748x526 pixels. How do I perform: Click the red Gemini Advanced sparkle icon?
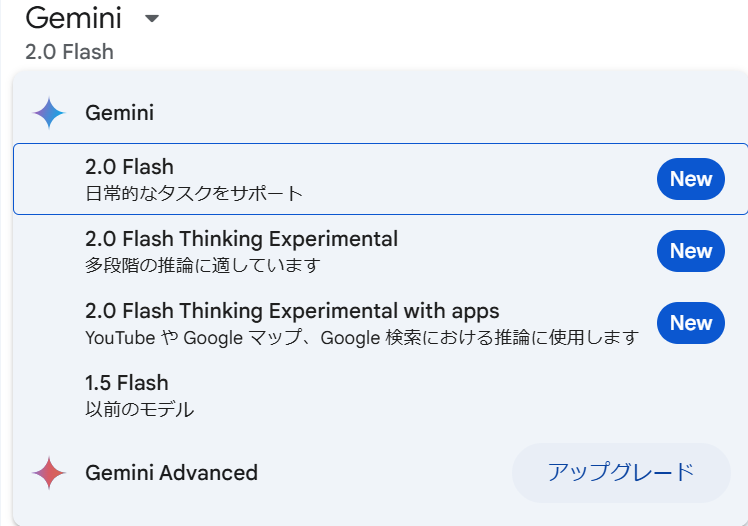pyautogui.click(x=48, y=472)
